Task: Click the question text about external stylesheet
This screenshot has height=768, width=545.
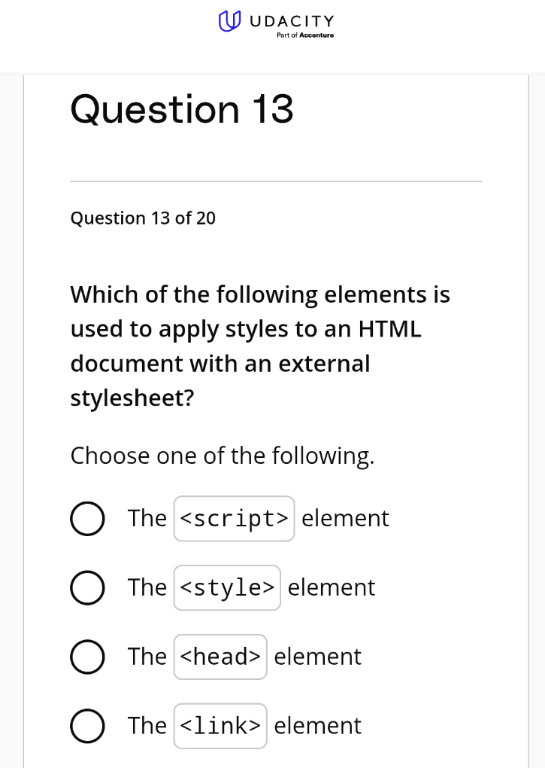Action: pos(260,346)
